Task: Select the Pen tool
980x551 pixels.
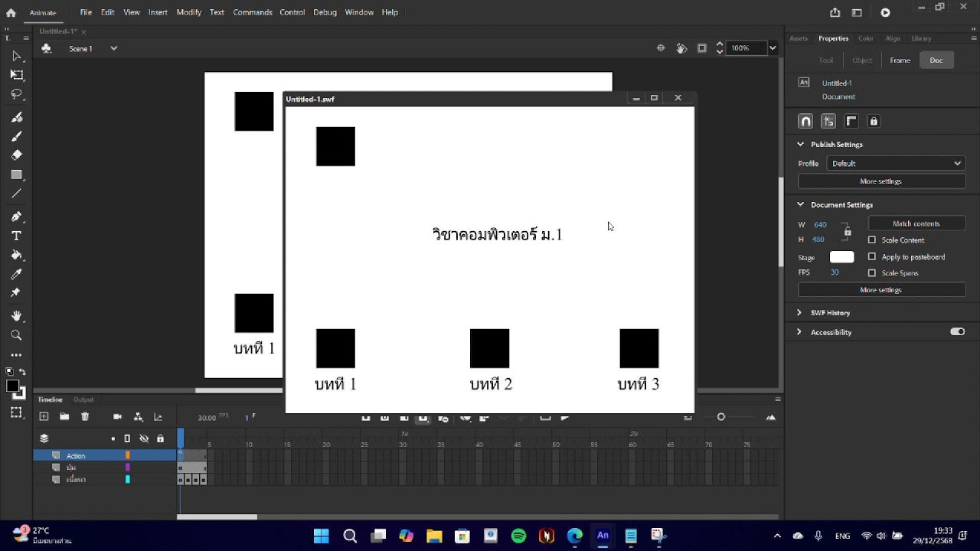Action: coord(16,217)
